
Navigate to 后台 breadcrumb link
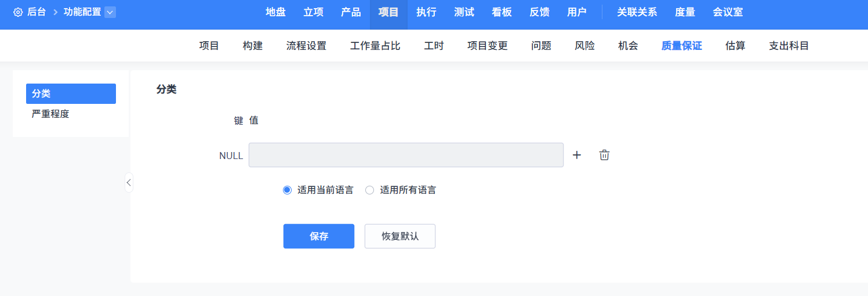[x=37, y=12]
